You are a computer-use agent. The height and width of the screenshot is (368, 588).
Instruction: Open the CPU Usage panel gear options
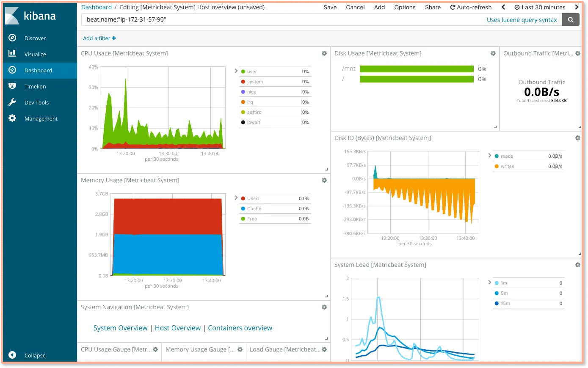point(324,53)
